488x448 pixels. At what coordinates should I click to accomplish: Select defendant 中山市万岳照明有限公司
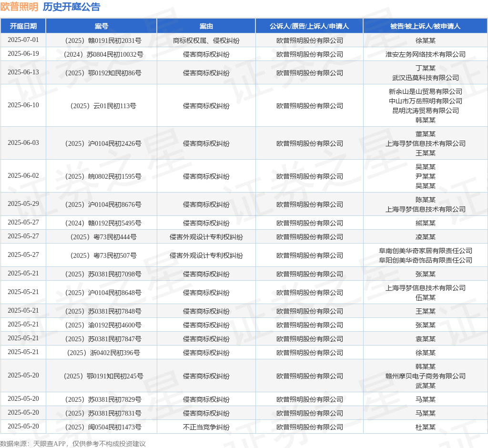tap(426, 101)
